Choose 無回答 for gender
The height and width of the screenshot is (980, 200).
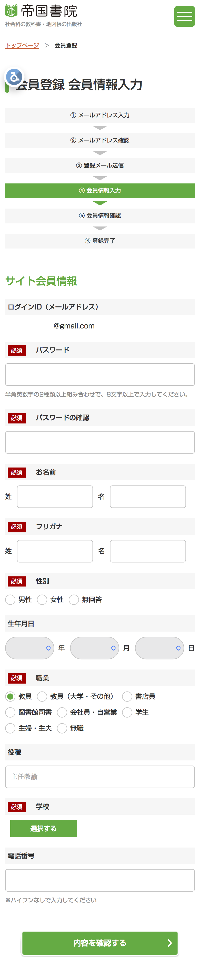coord(74,600)
